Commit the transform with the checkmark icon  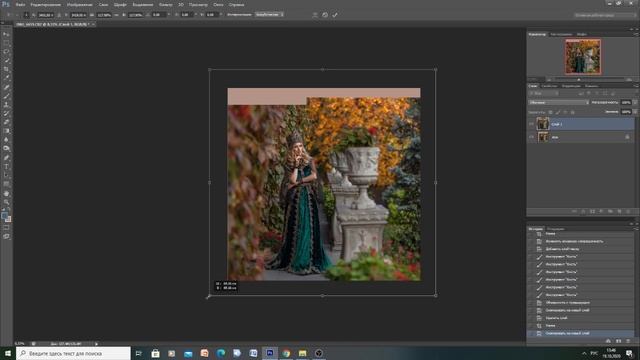coord(335,15)
